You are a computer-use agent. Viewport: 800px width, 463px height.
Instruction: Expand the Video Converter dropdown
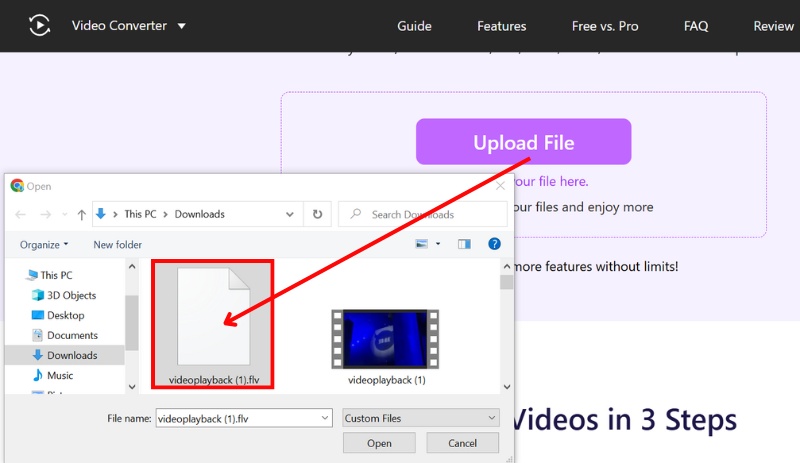click(x=181, y=26)
